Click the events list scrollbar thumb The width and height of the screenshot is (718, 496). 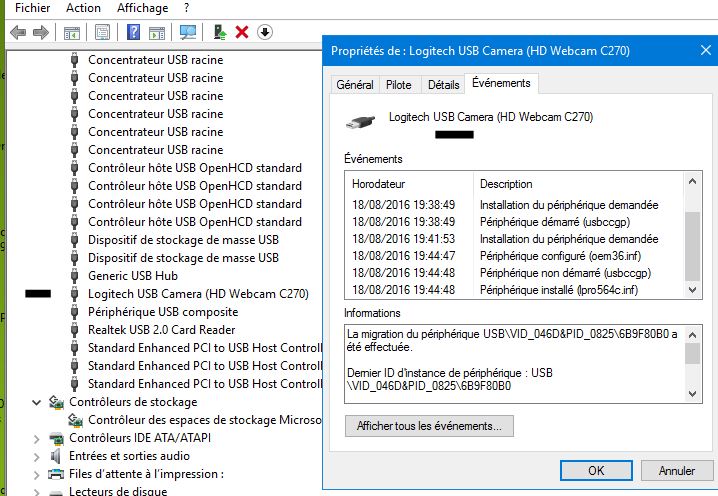click(692, 246)
